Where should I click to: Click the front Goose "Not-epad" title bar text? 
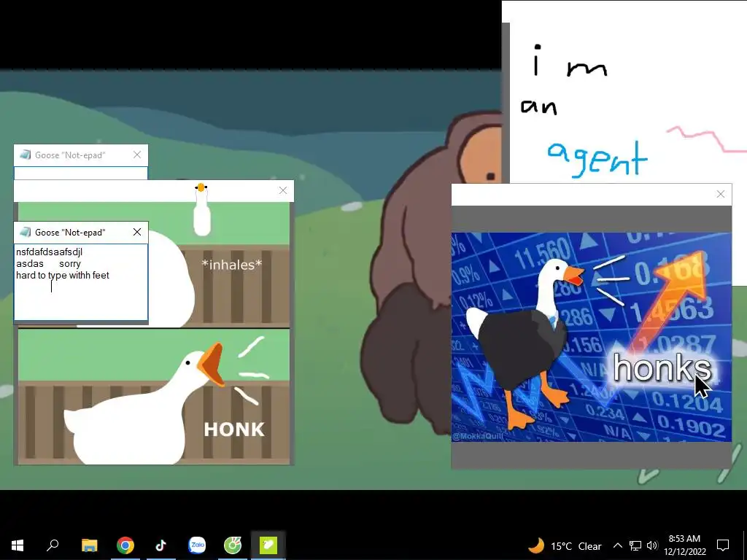point(70,233)
